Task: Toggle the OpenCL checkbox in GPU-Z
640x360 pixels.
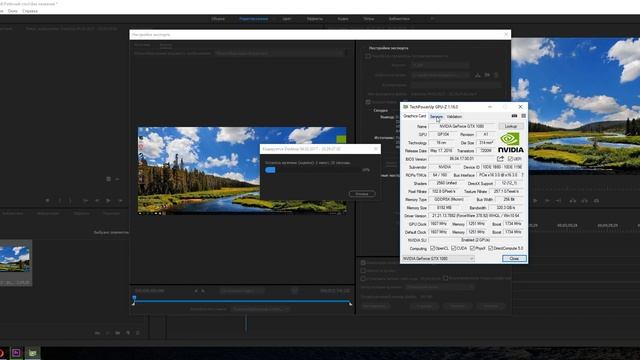Action: point(433,248)
